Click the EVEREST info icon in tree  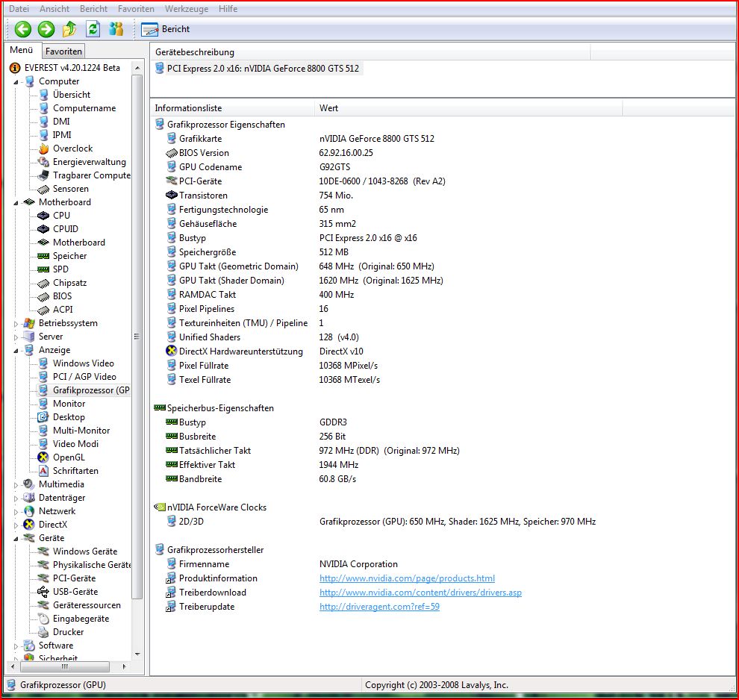tap(15, 68)
